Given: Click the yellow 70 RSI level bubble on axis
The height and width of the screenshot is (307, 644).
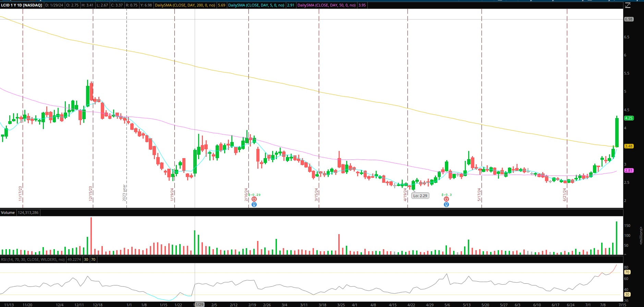Looking at the screenshot, I should 627,272.
